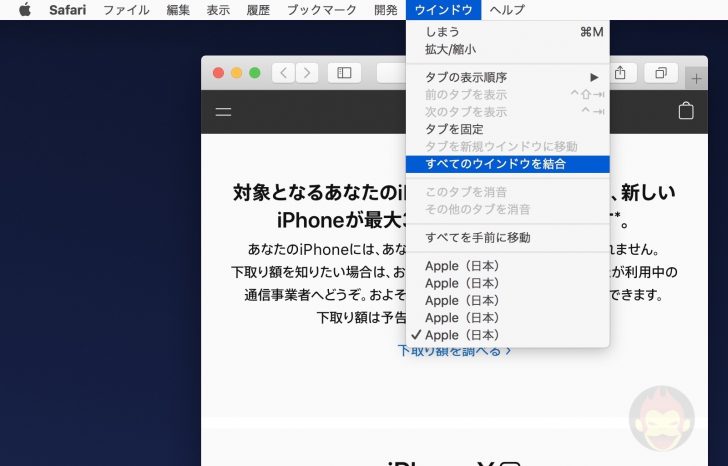Close the open ウインドウ menu
The height and width of the screenshot is (466, 728).
443,10
